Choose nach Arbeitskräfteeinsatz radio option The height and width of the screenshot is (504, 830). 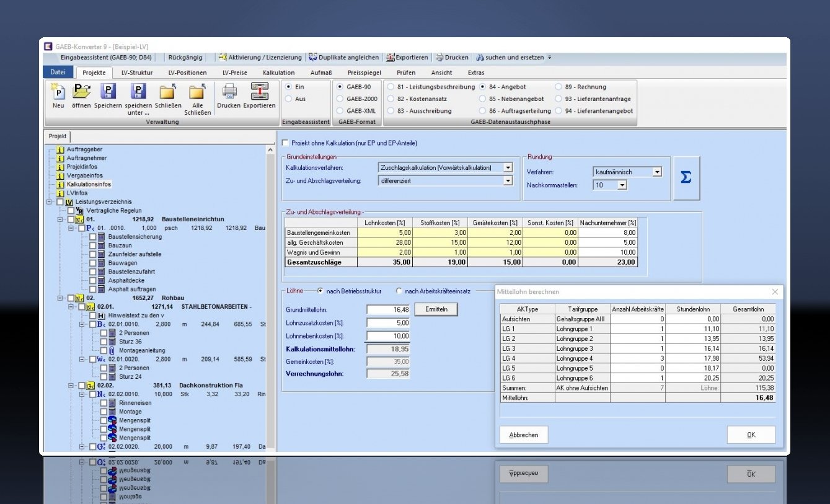tap(399, 291)
